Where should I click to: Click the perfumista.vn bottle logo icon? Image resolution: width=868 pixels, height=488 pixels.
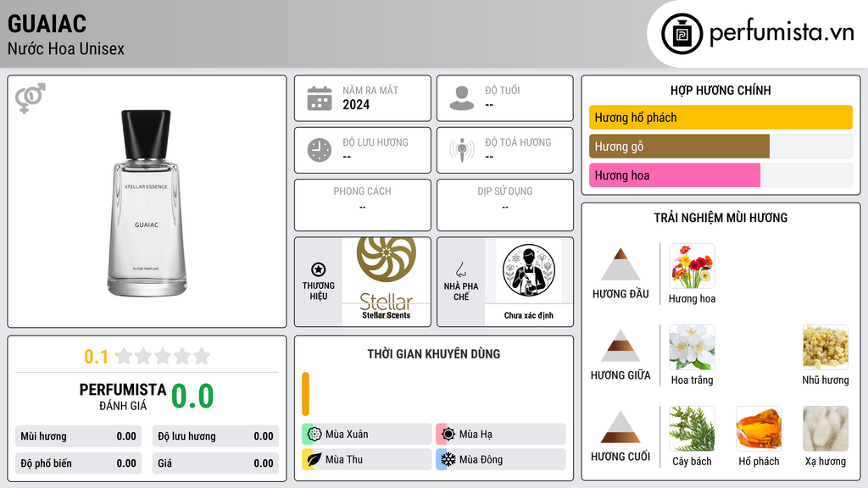(x=682, y=34)
